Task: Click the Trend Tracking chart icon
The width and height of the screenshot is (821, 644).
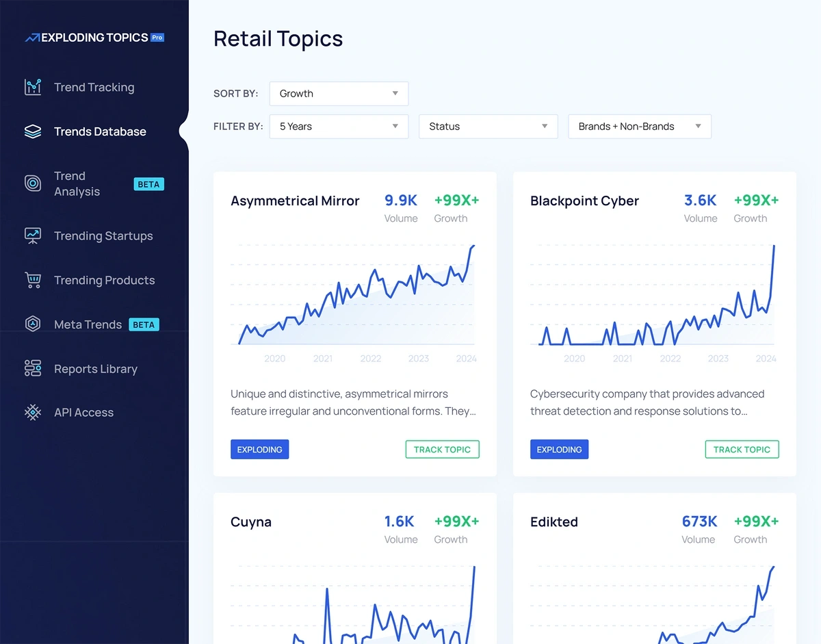Action: click(33, 87)
